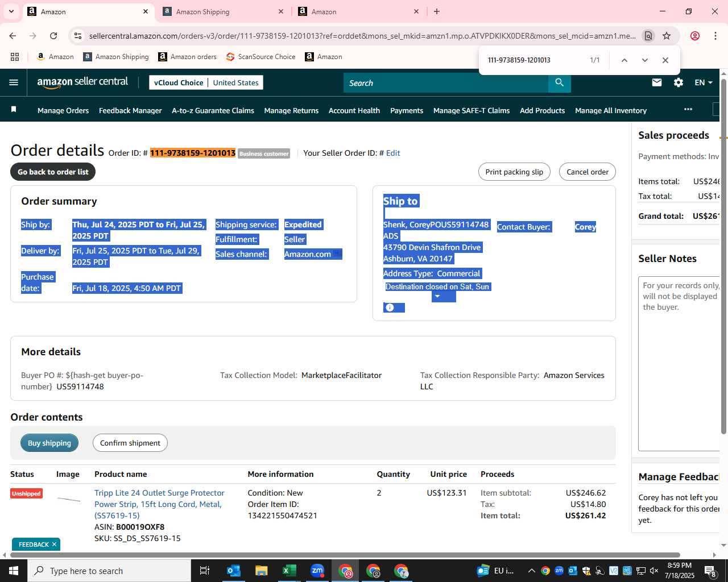Click Print packing slip button
Screen dimensions: 728x582
[x=514, y=172]
